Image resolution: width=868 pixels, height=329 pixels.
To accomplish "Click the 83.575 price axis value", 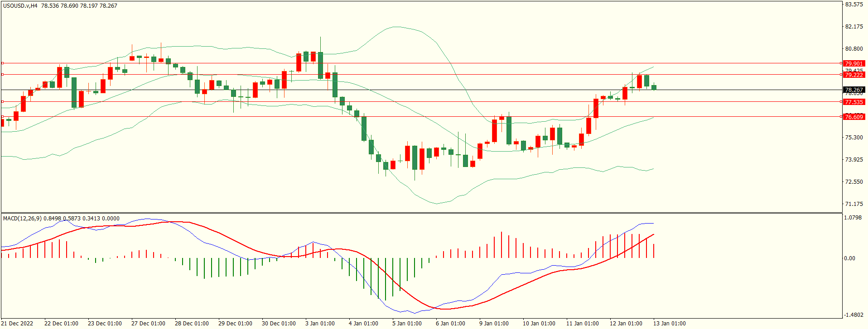I will 854,5.
